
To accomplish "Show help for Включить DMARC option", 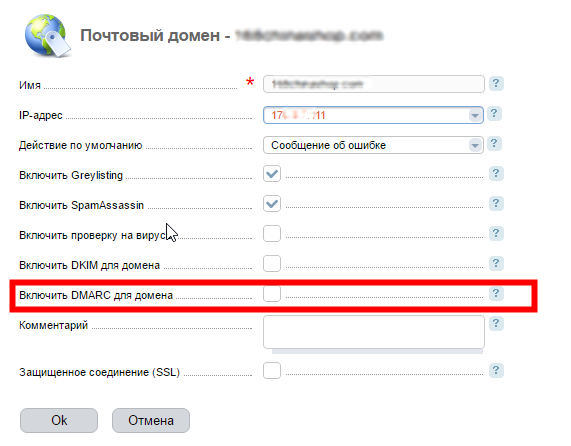I will click(496, 293).
